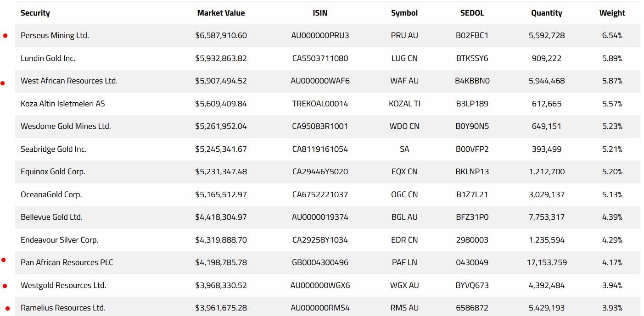Select the Equinox Gold Corp. ISIN cell

tap(320, 172)
